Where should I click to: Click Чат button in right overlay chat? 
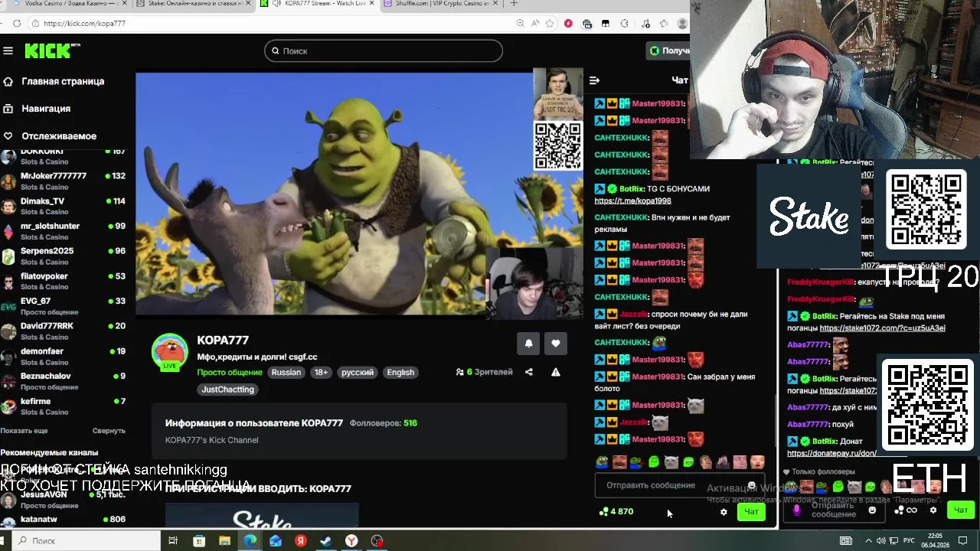point(961,510)
